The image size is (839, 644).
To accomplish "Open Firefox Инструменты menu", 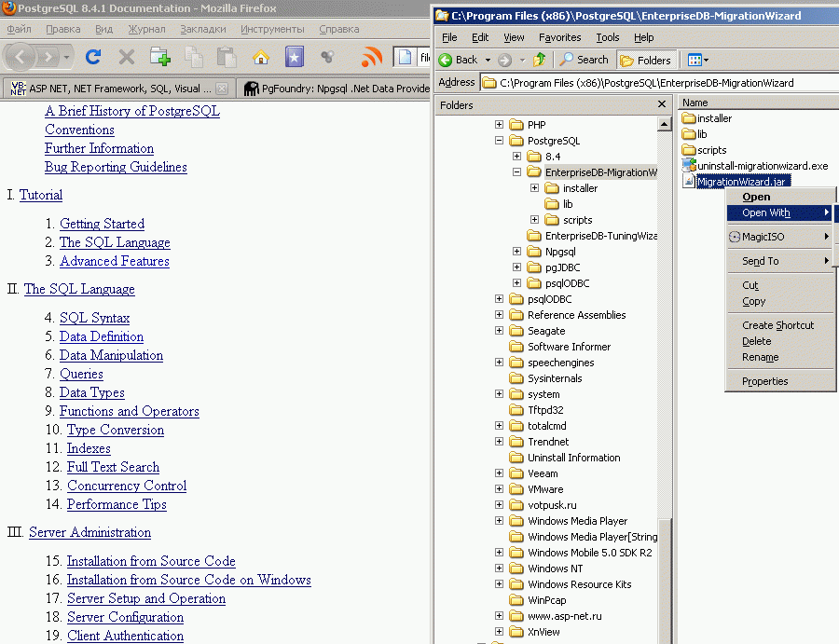I will [x=272, y=29].
